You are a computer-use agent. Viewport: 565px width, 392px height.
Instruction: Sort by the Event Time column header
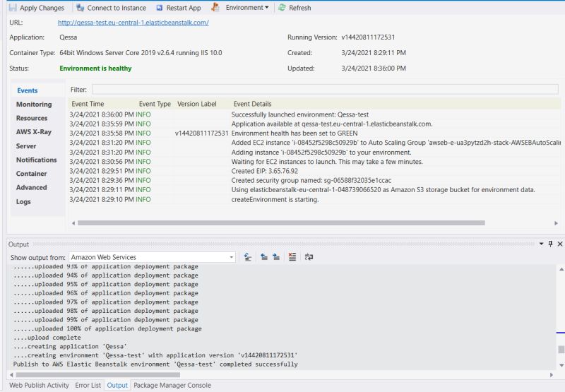pyautogui.click(x=88, y=104)
